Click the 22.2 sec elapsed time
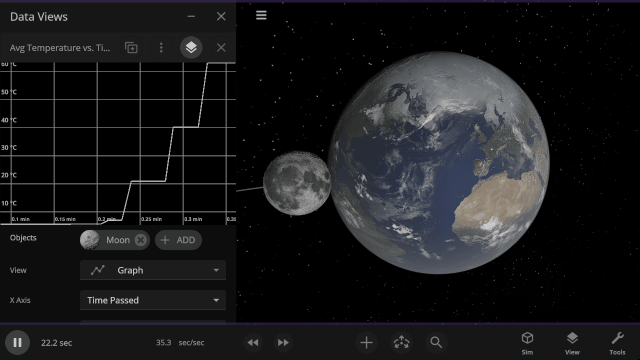Viewport: 640px width, 360px height. coord(56,343)
